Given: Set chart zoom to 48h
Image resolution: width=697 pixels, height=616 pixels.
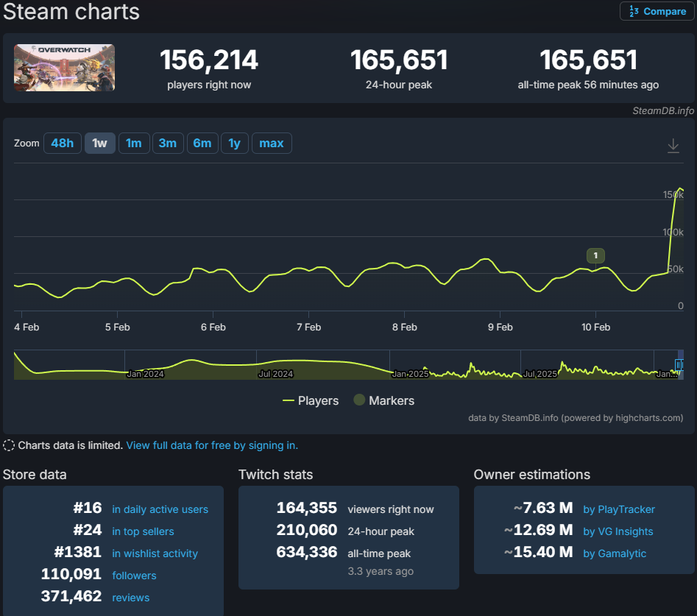Looking at the screenshot, I should [63, 143].
